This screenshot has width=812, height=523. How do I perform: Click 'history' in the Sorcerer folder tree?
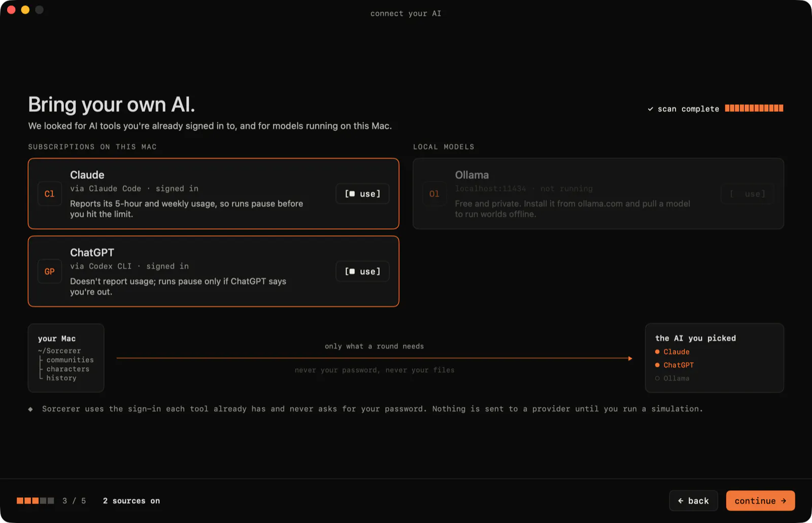click(61, 378)
